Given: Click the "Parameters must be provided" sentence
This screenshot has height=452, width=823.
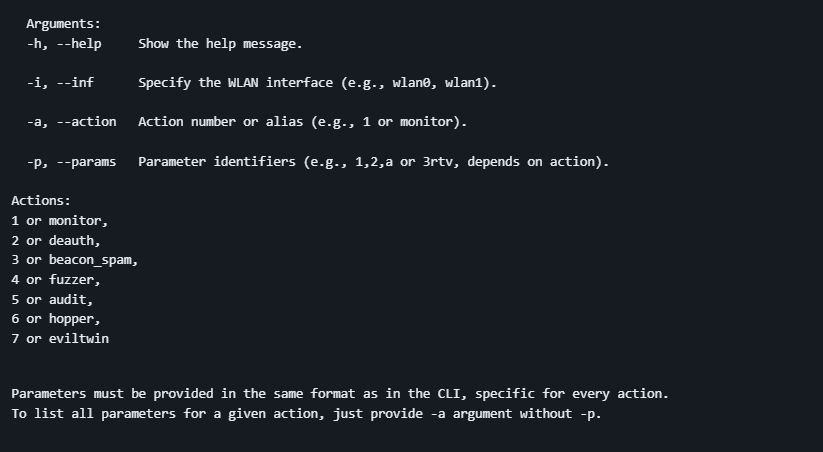Looking at the screenshot, I should point(340,394).
